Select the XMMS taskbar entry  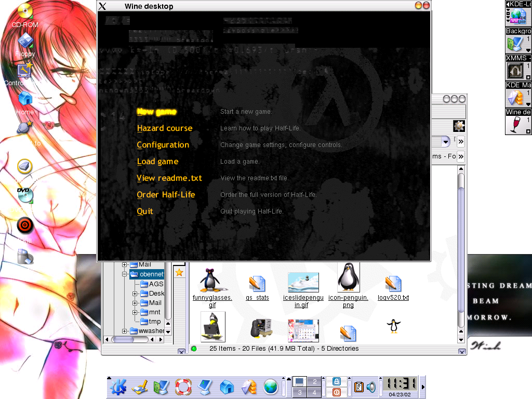click(518, 68)
